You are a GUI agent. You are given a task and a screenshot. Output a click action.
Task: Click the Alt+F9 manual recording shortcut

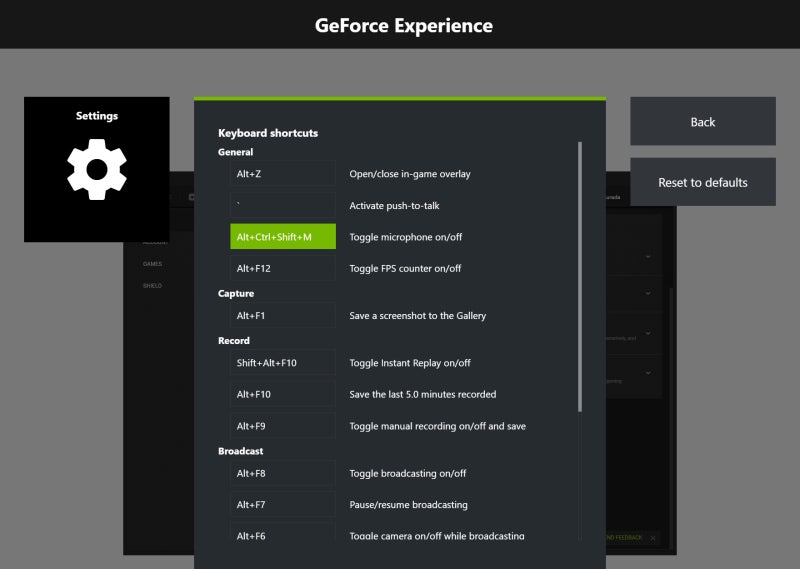(x=283, y=426)
